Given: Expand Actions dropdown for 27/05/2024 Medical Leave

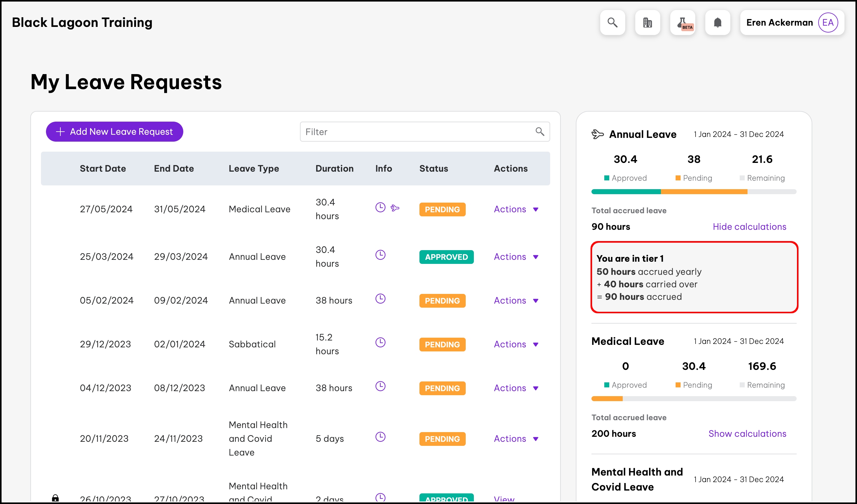Looking at the screenshot, I should (515, 209).
